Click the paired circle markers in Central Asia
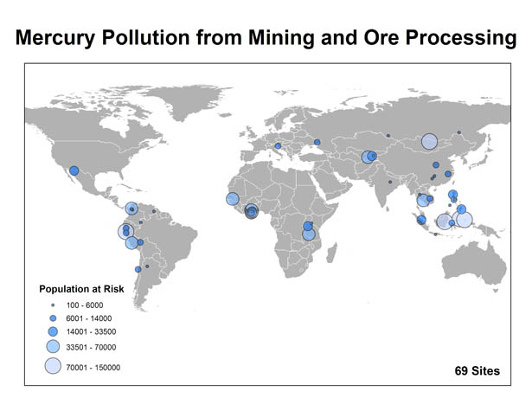 click(x=369, y=157)
